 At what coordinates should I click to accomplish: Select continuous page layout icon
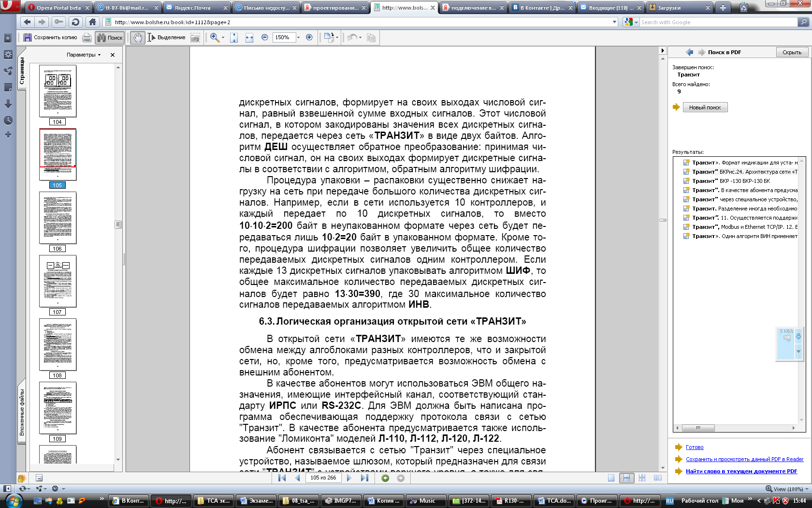tap(626, 478)
